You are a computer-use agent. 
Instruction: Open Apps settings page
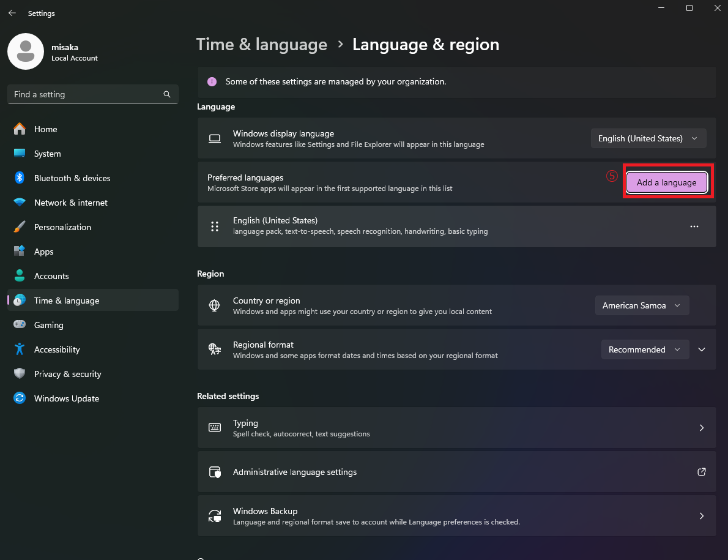coord(93,252)
